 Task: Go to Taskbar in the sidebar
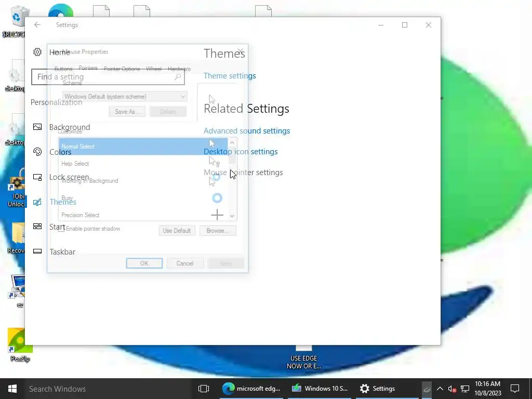point(62,252)
